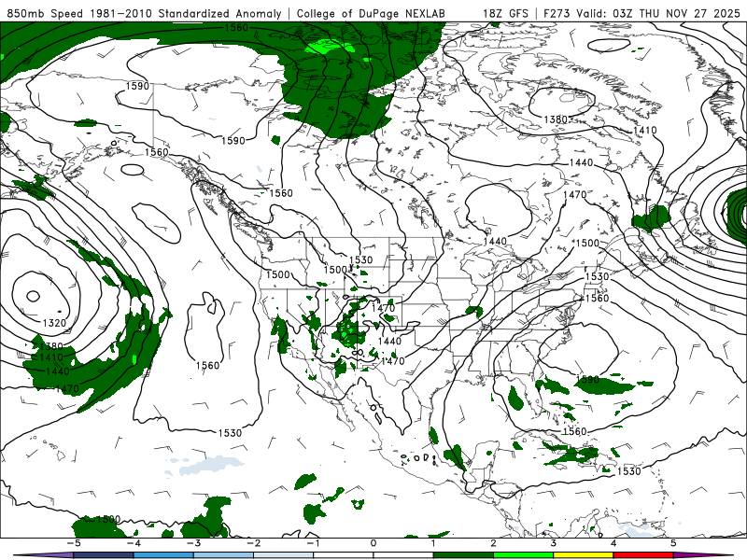Click the "-1" colorbar tick label

tap(313, 543)
